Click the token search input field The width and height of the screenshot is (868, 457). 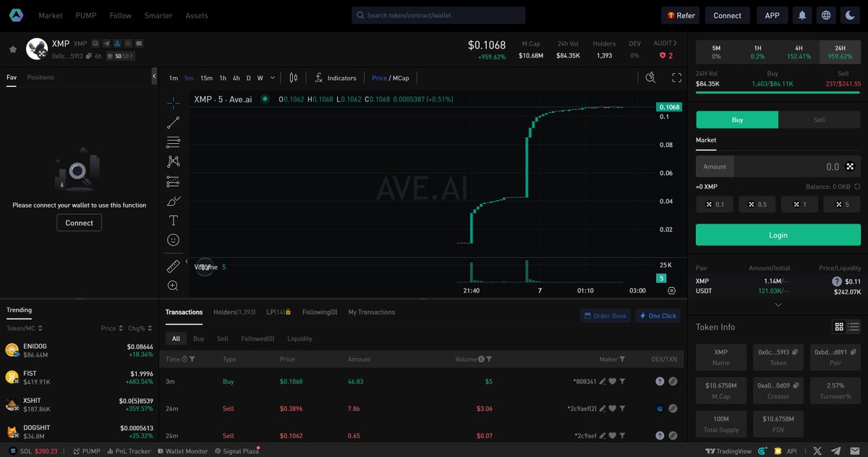tap(438, 15)
